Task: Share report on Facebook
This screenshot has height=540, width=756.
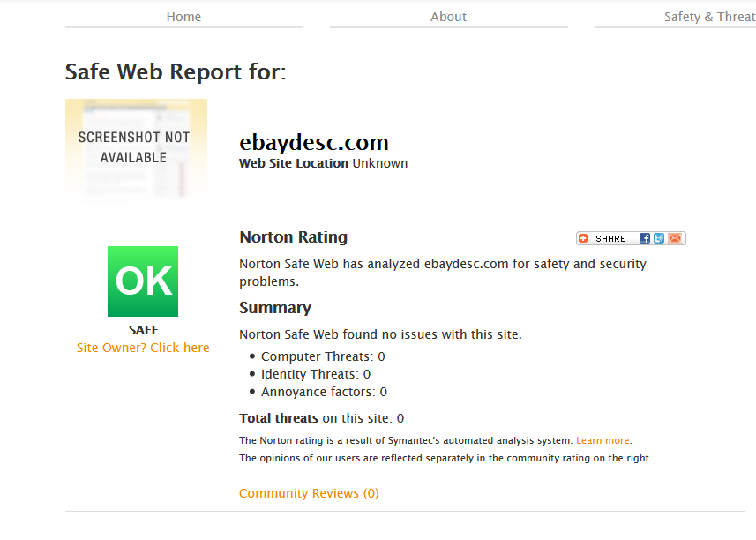Action: (645, 238)
